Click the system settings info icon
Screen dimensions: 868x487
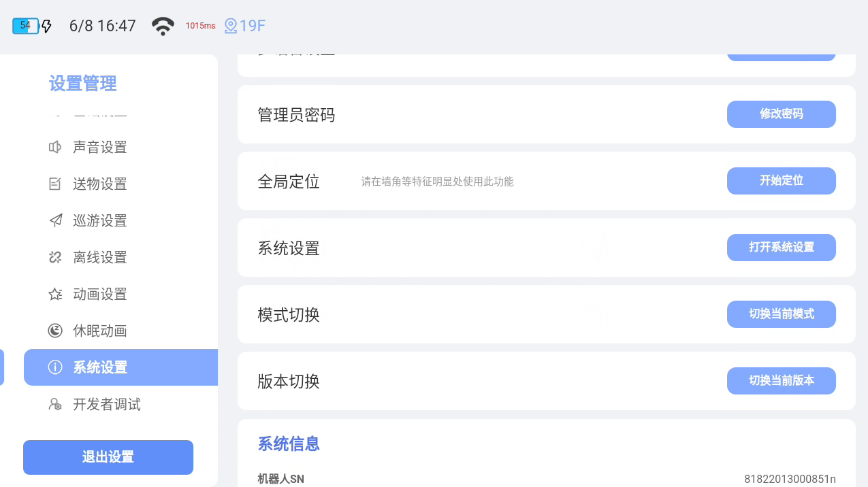(x=55, y=367)
